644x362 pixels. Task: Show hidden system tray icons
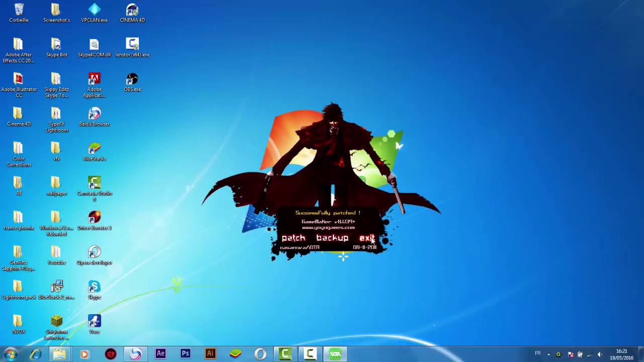549,354
